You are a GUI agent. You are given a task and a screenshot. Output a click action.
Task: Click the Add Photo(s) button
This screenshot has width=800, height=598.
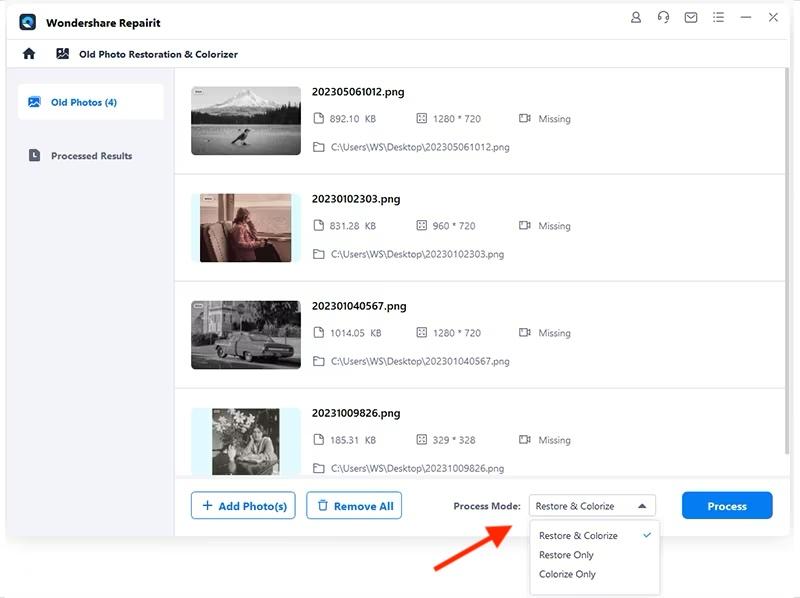coord(244,506)
